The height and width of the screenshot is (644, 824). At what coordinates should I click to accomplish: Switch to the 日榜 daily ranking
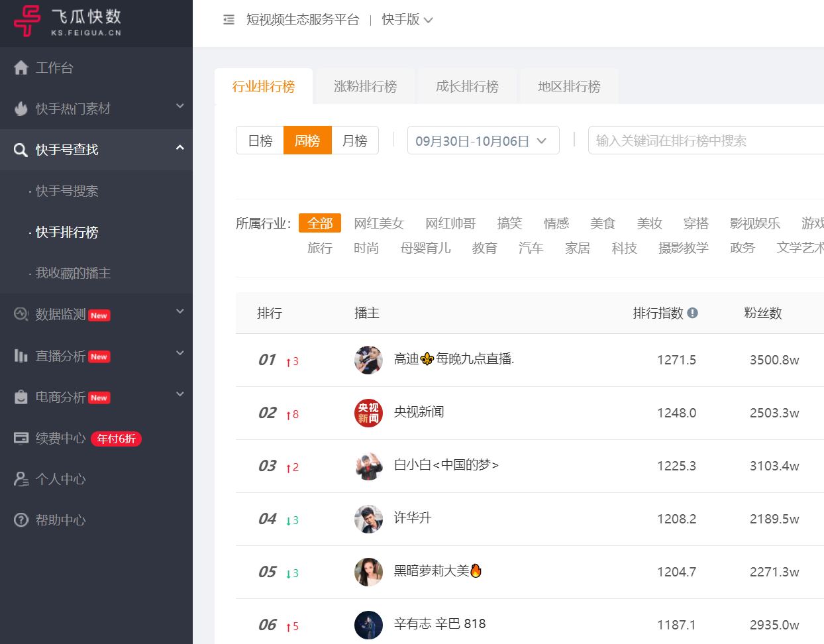pyautogui.click(x=260, y=140)
